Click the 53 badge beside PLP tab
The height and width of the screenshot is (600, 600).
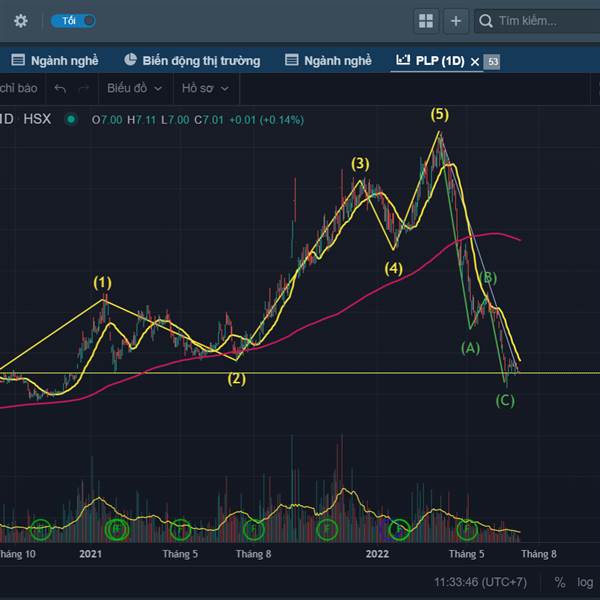pos(493,62)
